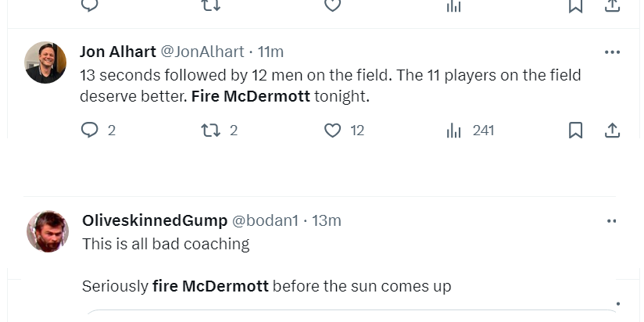Open more options on Jon Alhart's tweet

(613, 52)
